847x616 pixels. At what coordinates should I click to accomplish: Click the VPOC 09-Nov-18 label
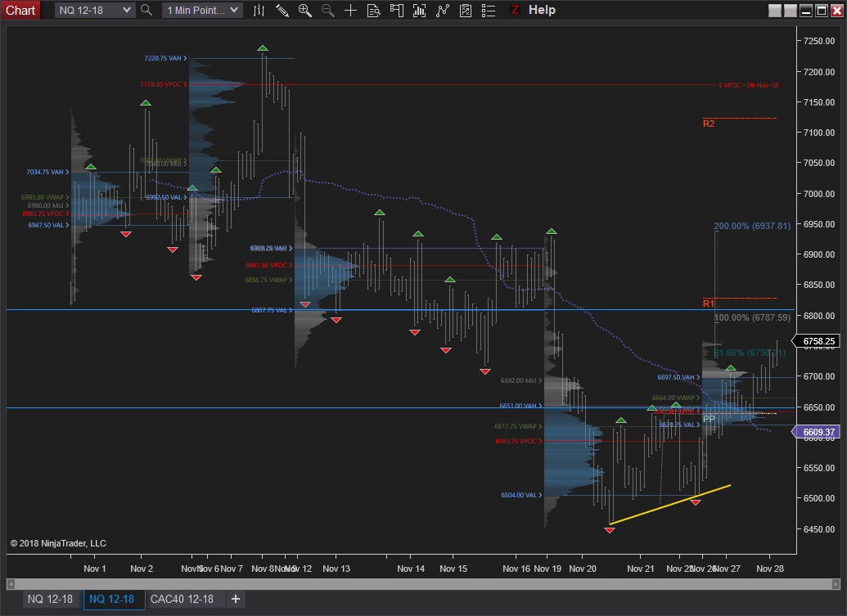[x=749, y=85]
